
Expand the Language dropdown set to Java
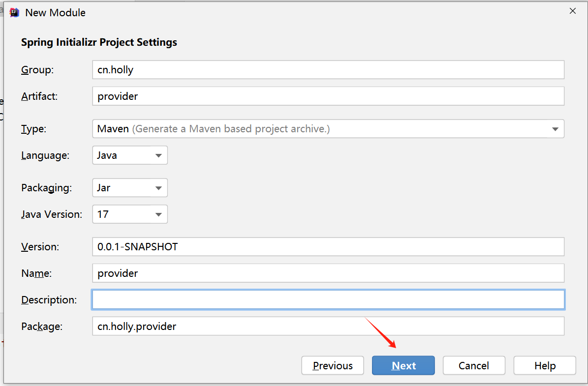pyautogui.click(x=130, y=155)
